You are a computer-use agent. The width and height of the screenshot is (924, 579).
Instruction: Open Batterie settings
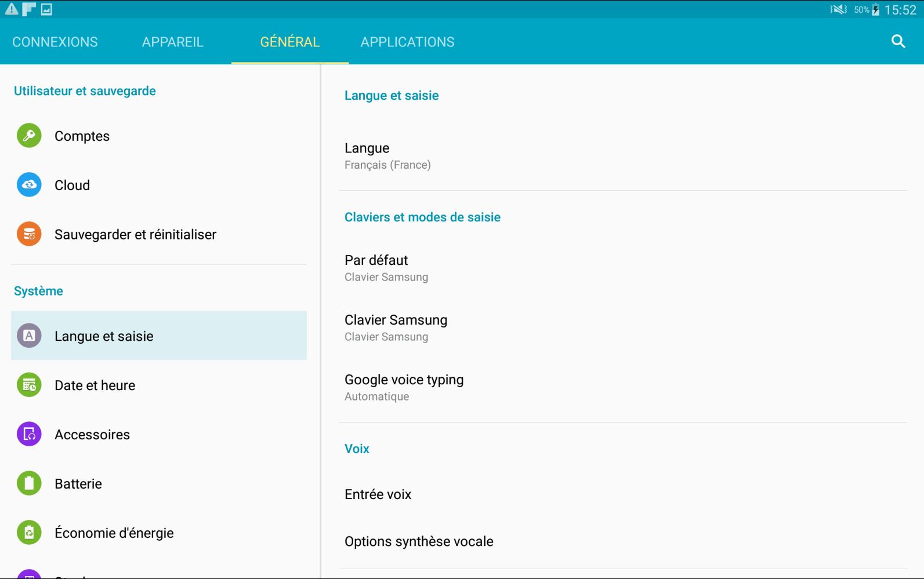(x=159, y=483)
